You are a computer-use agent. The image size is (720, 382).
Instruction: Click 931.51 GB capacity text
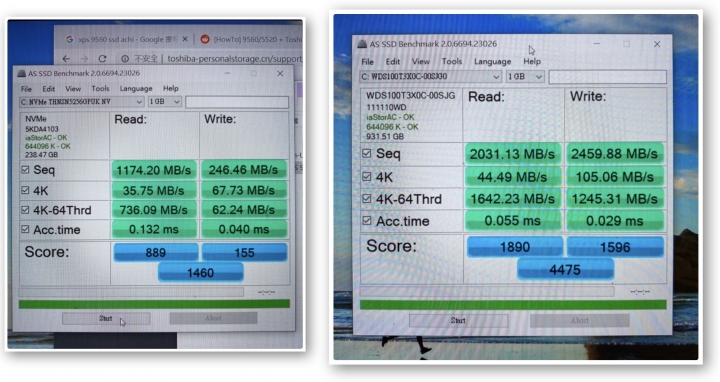pos(385,136)
